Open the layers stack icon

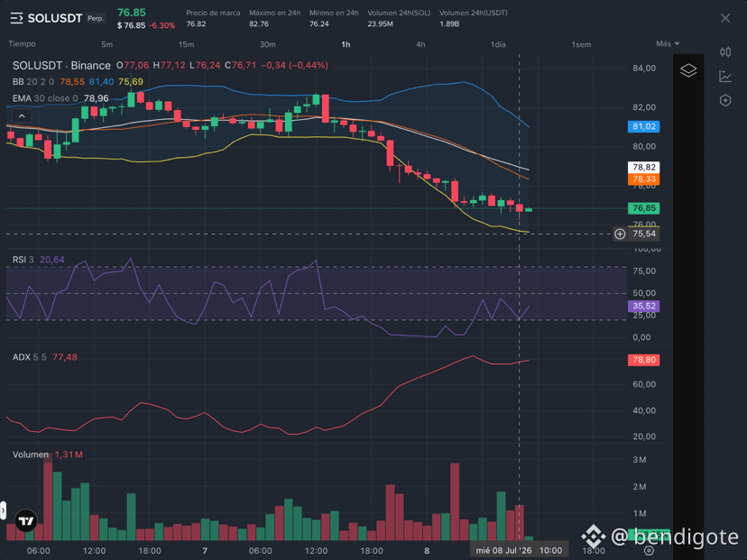pos(688,70)
